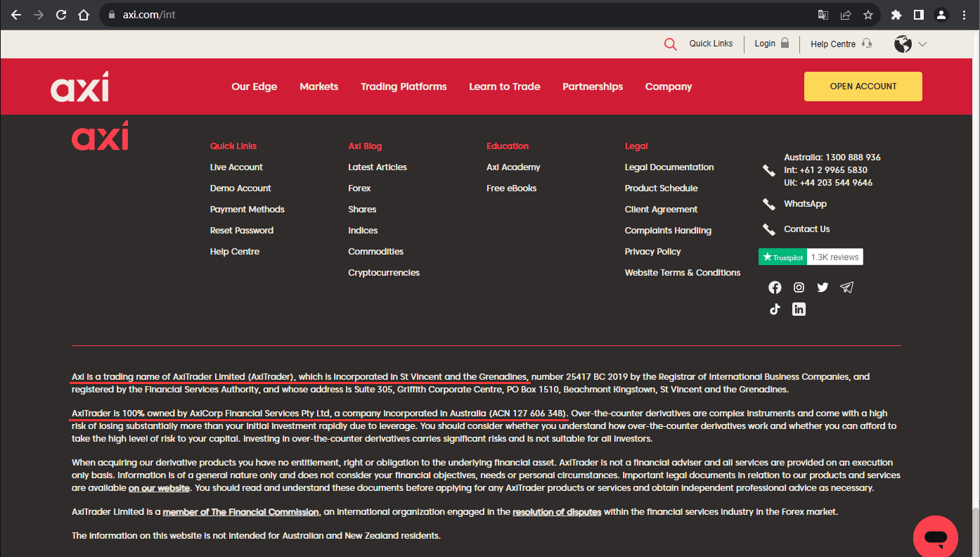Click the 'resolution of disputes' link

(x=557, y=512)
